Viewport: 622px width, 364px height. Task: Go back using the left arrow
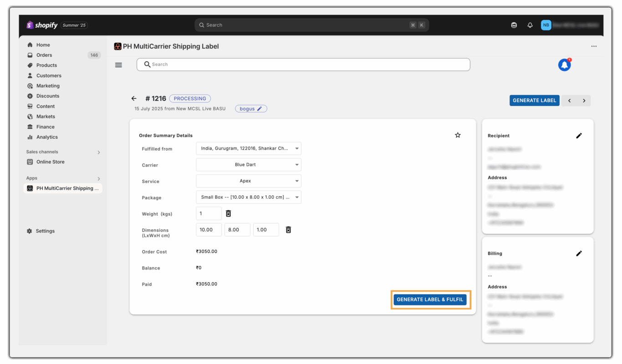click(134, 98)
